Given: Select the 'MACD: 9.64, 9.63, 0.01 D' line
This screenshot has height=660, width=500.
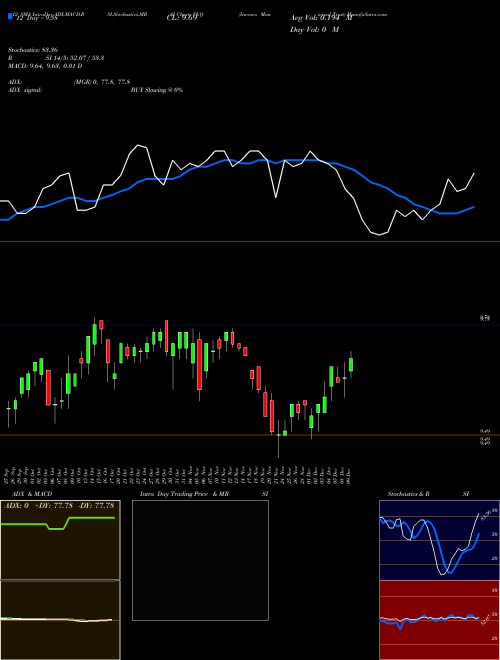Looking at the screenshot, I should coord(45,66).
